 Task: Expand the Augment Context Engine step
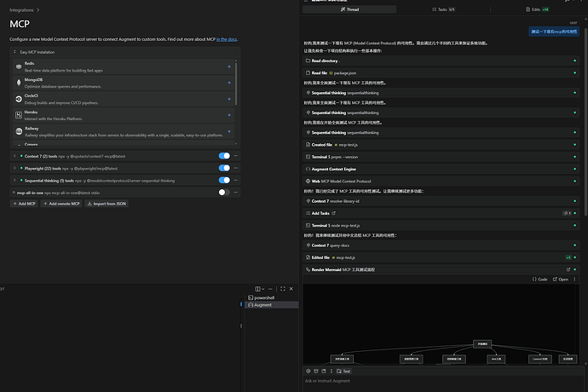[x=441, y=169]
